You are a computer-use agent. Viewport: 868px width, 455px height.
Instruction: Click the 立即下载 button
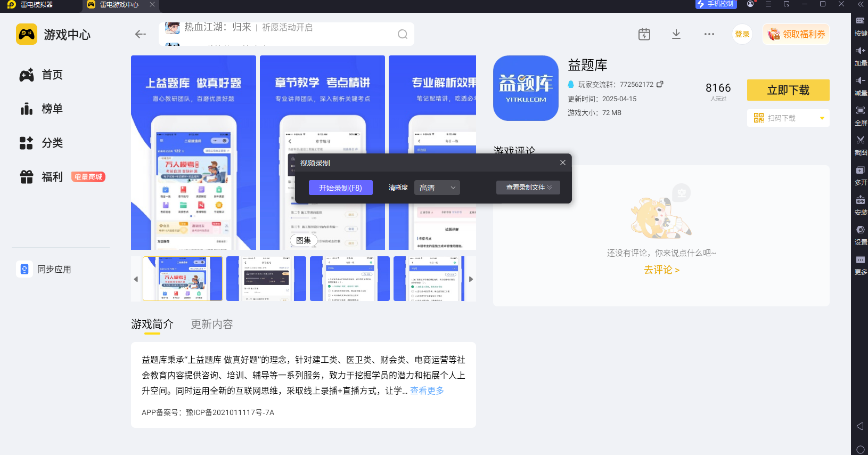point(788,90)
